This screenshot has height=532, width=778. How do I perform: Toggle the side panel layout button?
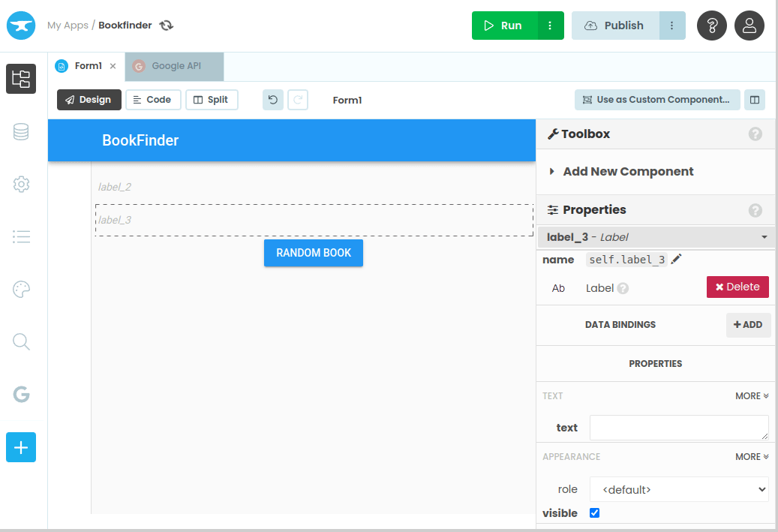click(x=754, y=100)
